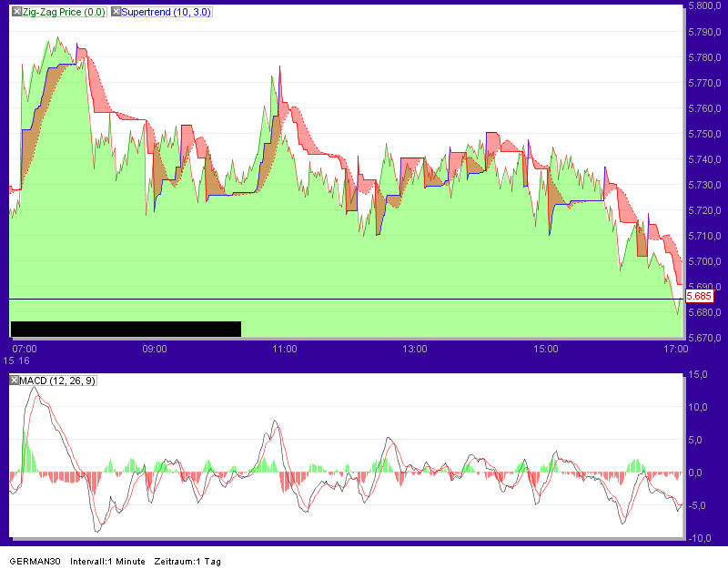Click the highlighted 5.685 price marker
This screenshot has width=728, height=569.
click(x=699, y=296)
